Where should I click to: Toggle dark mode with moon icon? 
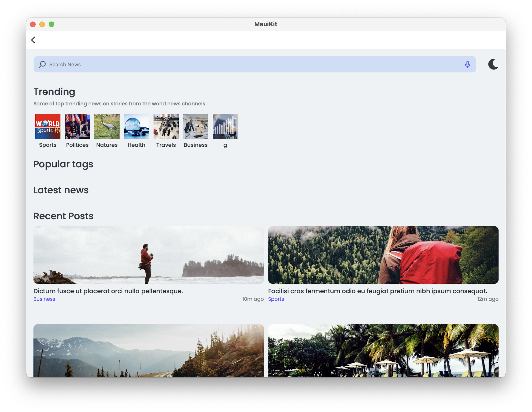click(x=493, y=64)
